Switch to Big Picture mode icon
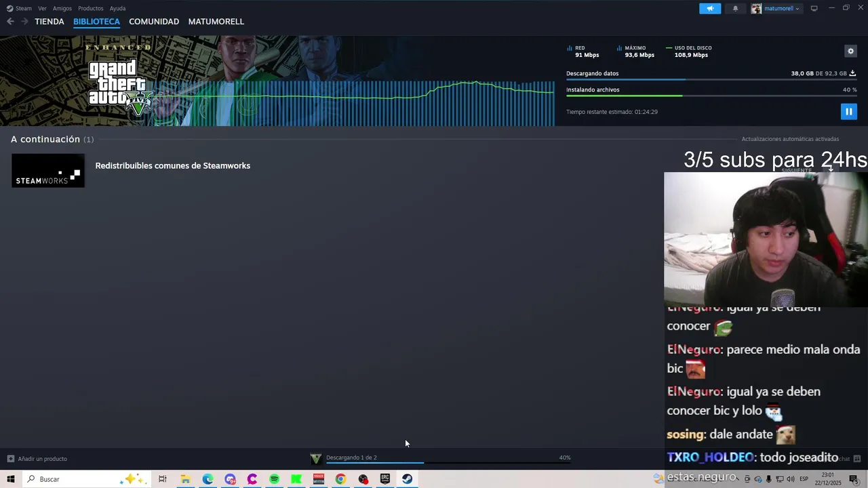This screenshot has height=488, width=868. click(x=814, y=8)
